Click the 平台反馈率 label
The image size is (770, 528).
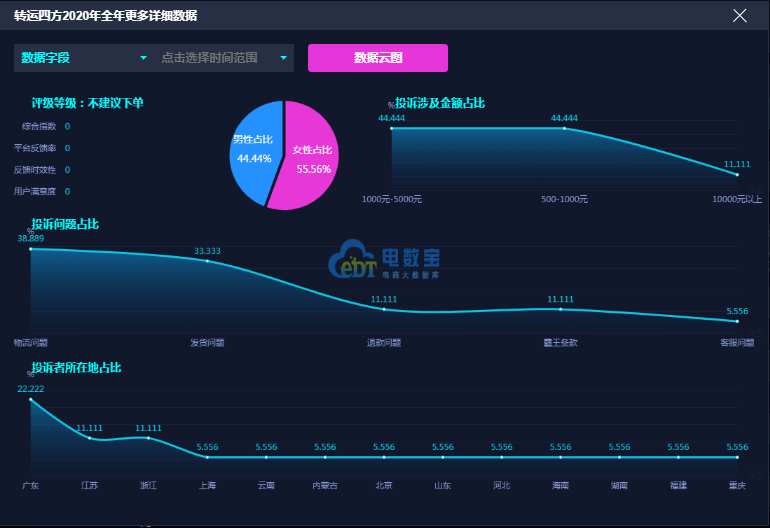point(35,148)
